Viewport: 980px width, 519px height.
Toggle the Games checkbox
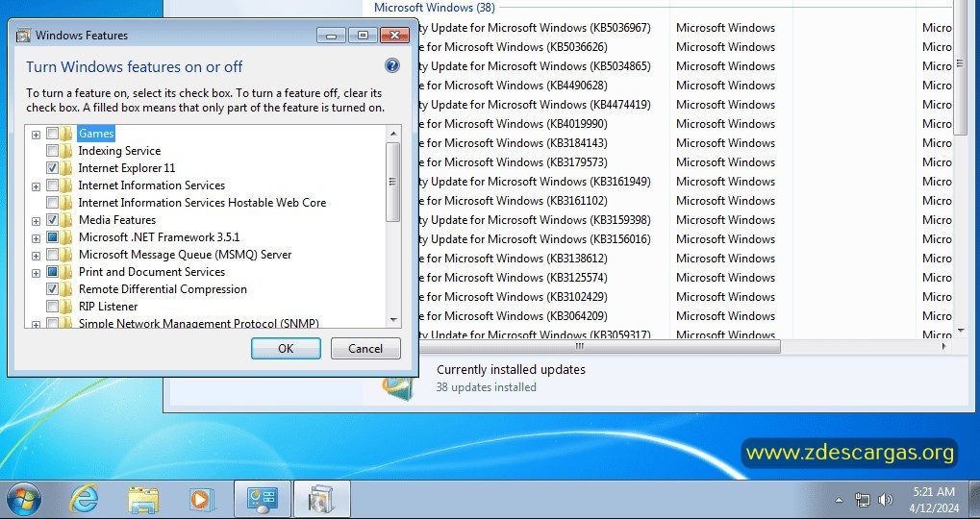(53, 133)
